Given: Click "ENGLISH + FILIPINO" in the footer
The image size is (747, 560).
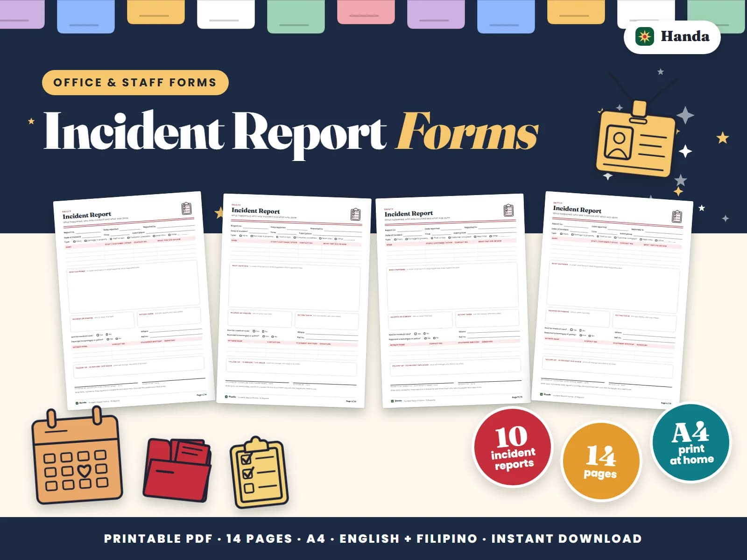Looking at the screenshot, I should [x=409, y=539].
